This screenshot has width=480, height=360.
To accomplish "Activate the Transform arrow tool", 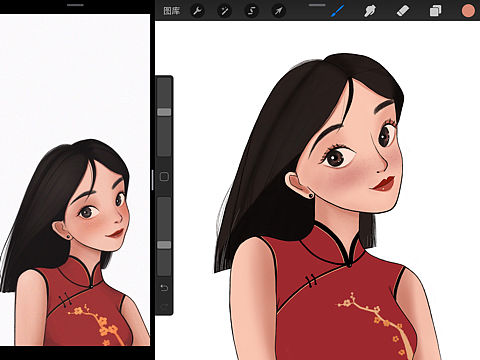I will point(278,11).
